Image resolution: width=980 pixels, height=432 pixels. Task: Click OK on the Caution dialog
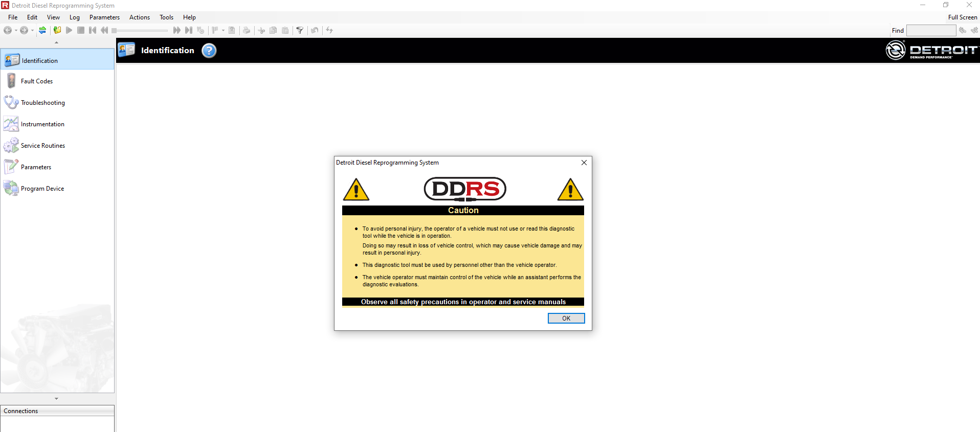click(566, 319)
